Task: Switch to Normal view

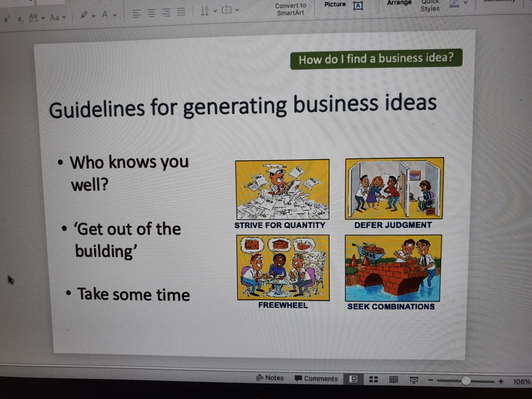Action: coord(353,379)
